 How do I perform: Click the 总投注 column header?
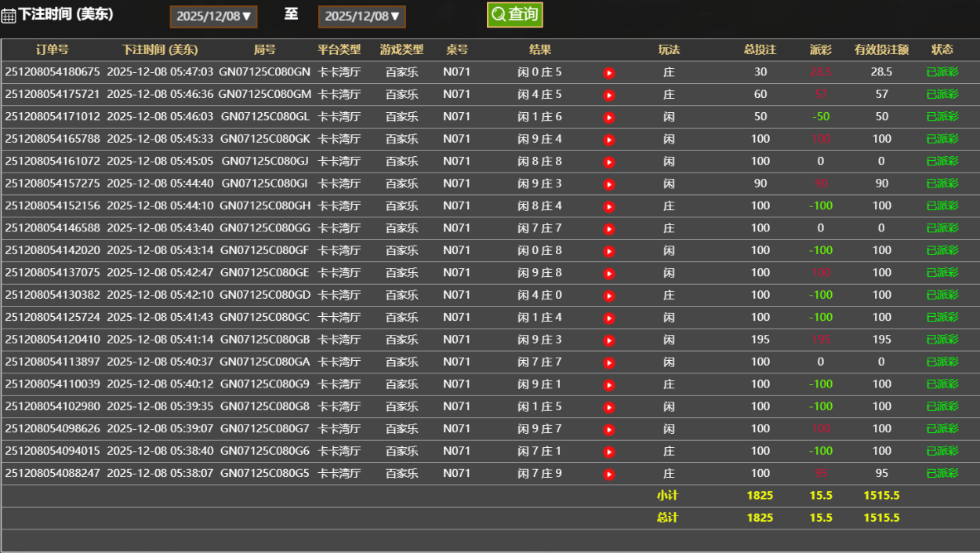click(x=760, y=49)
